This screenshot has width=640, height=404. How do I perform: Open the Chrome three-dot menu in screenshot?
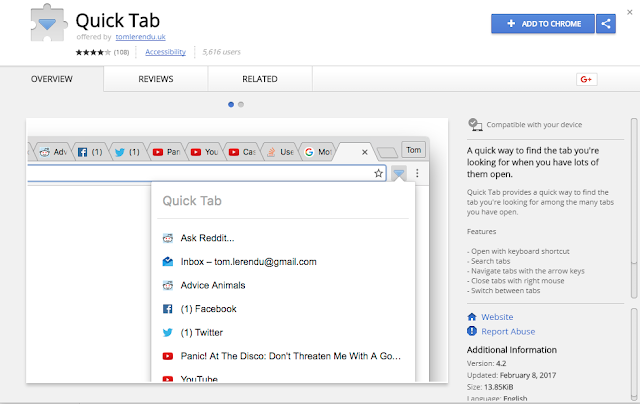tap(417, 173)
